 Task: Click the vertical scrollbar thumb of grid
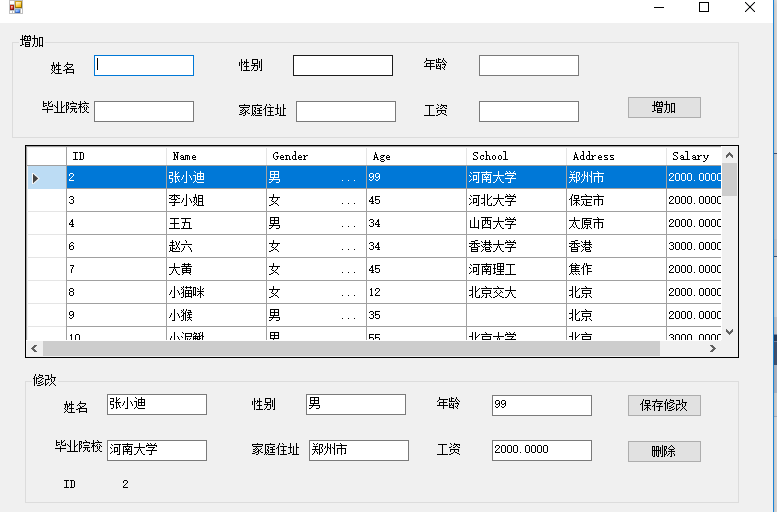click(x=729, y=179)
